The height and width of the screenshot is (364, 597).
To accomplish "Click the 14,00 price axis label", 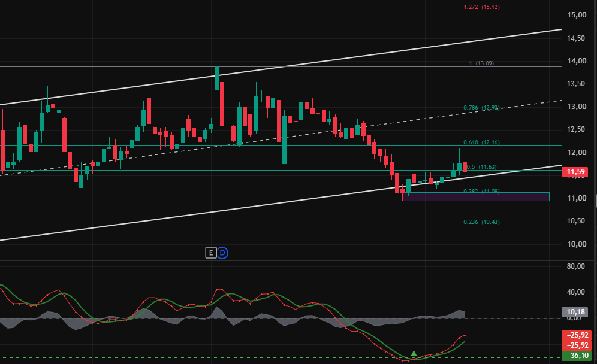I will click(x=577, y=61).
